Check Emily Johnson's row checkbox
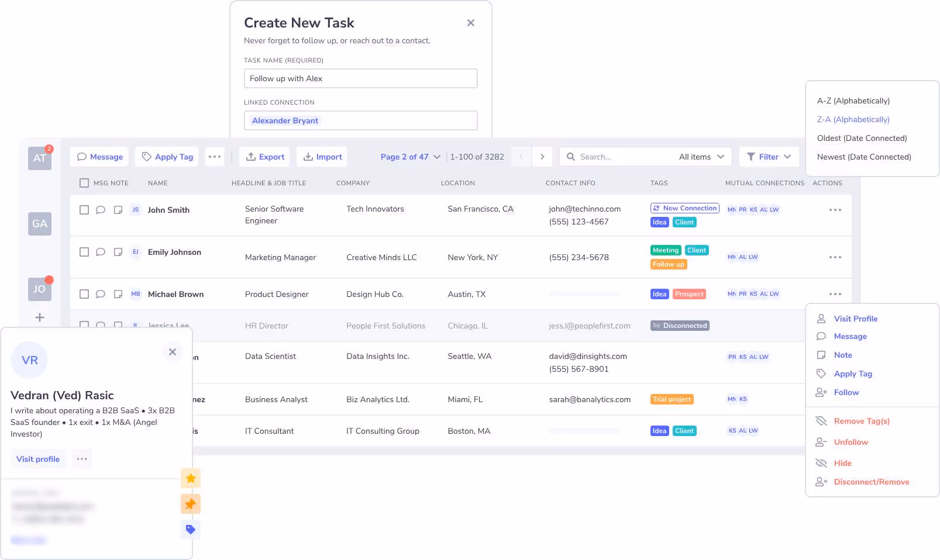Screen dimensions: 940x560 pos(84,252)
